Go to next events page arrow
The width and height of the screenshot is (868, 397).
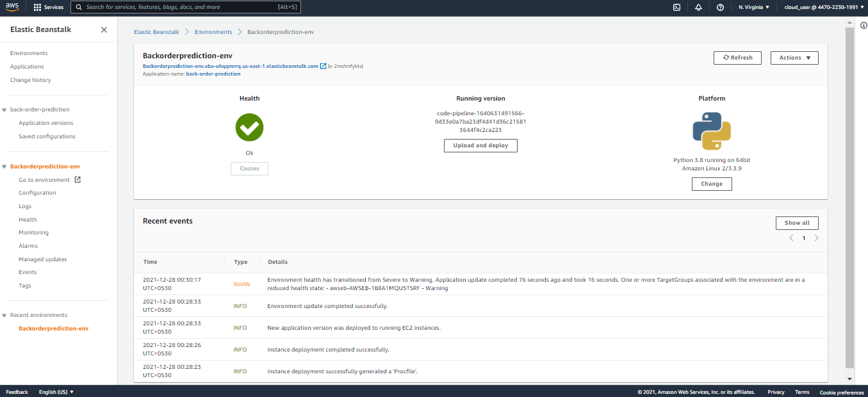coord(816,238)
